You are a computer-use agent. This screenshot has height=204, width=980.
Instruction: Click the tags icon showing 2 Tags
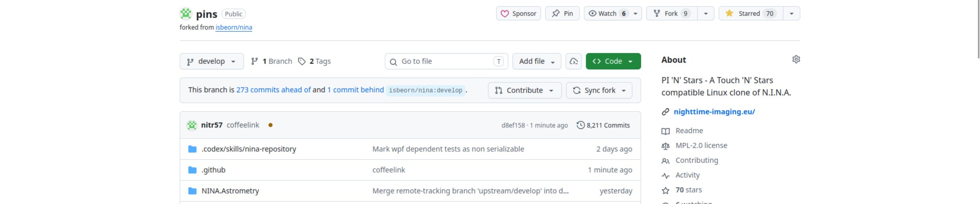pyautogui.click(x=302, y=61)
